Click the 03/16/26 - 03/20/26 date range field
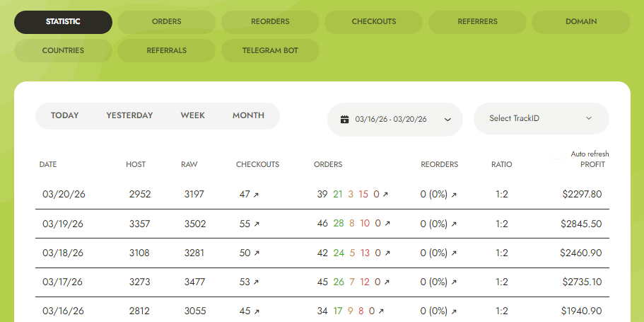Viewport: 644px width, 322px height. click(394, 120)
